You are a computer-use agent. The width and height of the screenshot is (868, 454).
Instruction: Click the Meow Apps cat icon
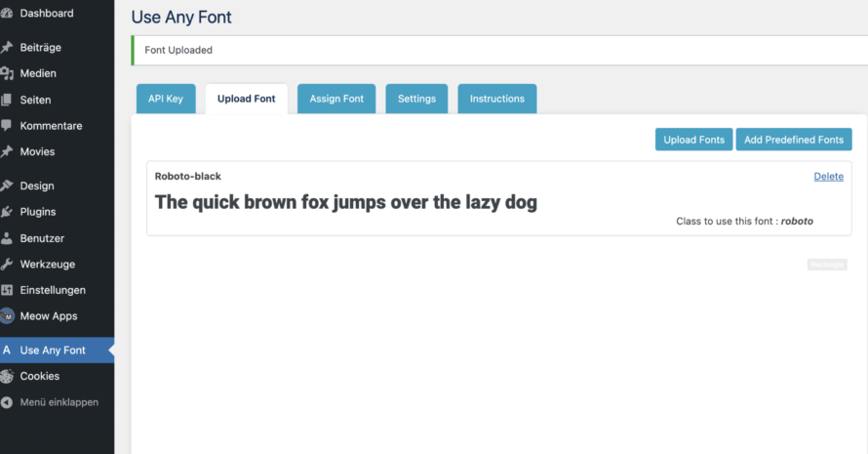(x=7, y=316)
